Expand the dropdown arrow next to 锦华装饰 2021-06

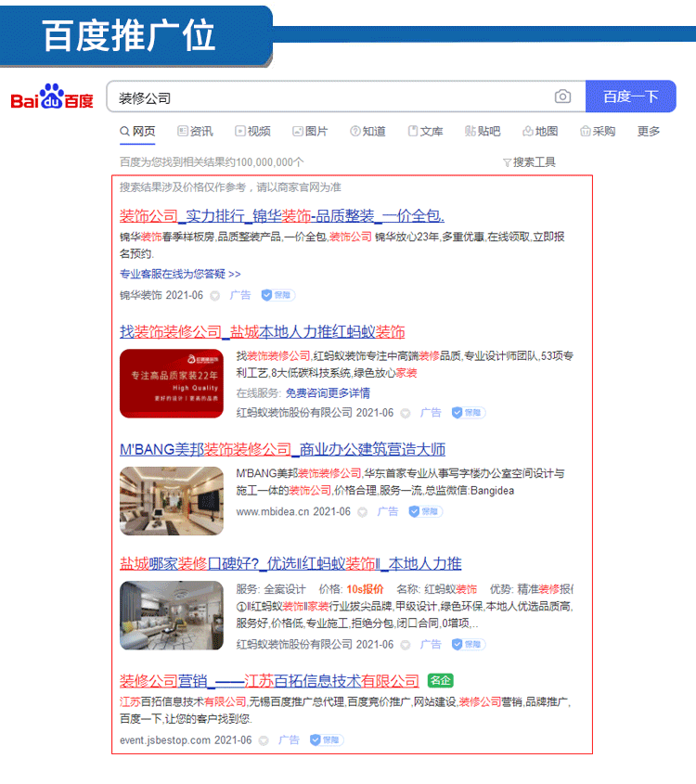(214, 295)
